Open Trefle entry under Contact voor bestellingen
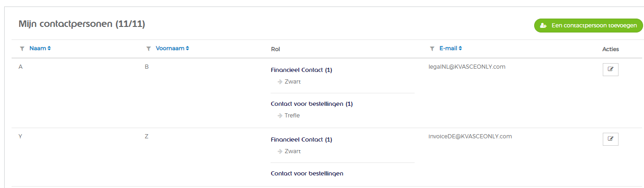 click(x=292, y=116)
